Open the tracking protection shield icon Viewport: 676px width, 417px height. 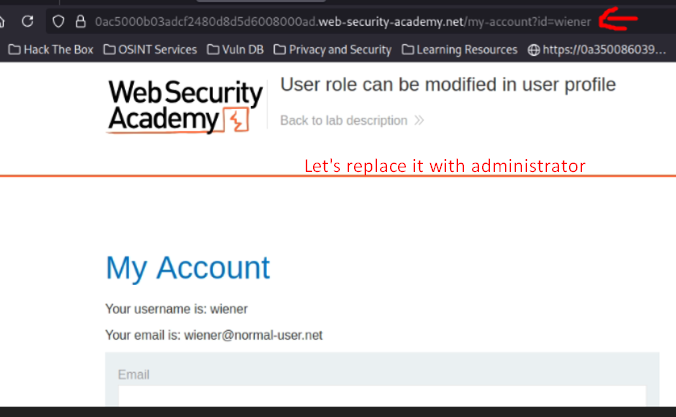tap(58, 21)
